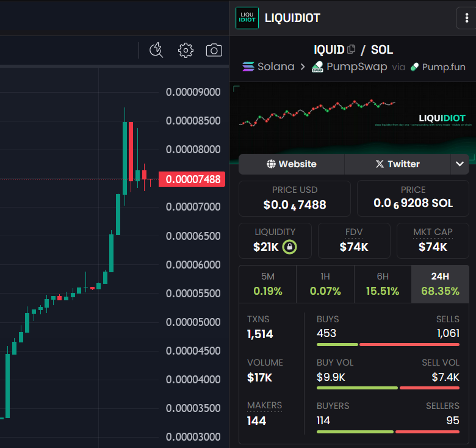Open chart settings gear icon
476x448 pixels.
pyautogui.click(x=186, y=50)
